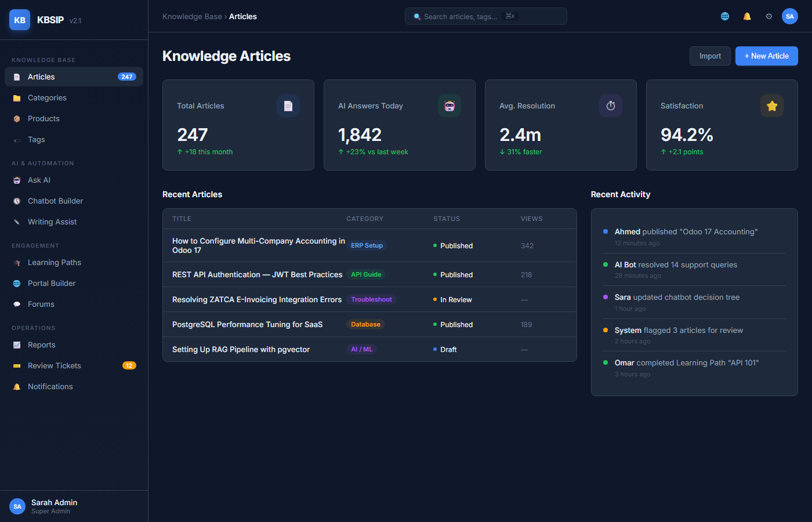View Learning Paths

(53, 262)
